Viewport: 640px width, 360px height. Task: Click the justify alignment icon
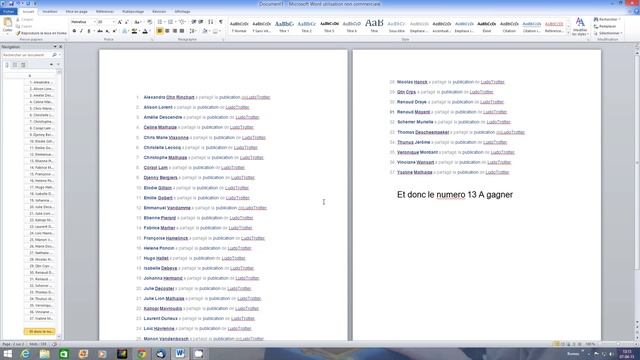tap(182, 31)
